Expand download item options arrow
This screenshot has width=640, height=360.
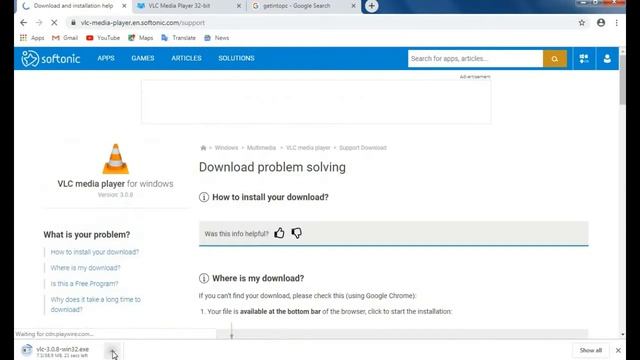113,351
